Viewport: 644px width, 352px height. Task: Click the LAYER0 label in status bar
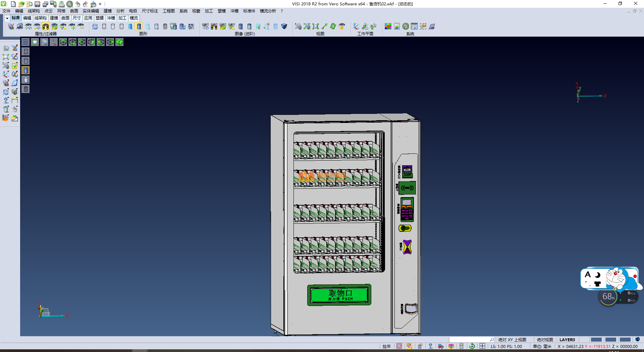(x=567, y=340)
